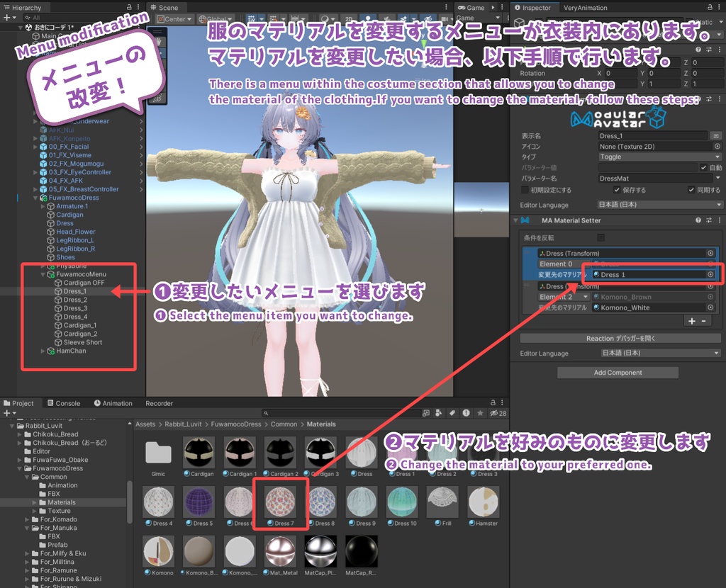Click plus button to add material setter entry
Screen dimensions: 726x588
[692, 321]
